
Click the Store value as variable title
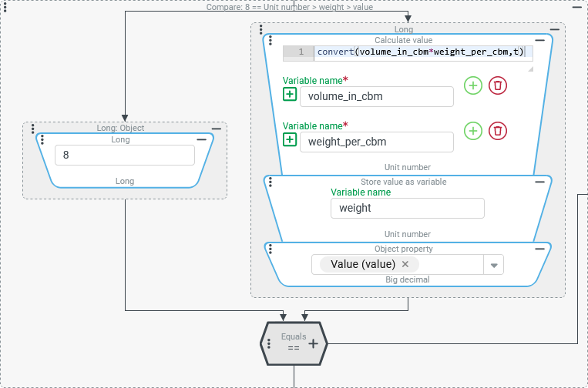tap(404, 182)
